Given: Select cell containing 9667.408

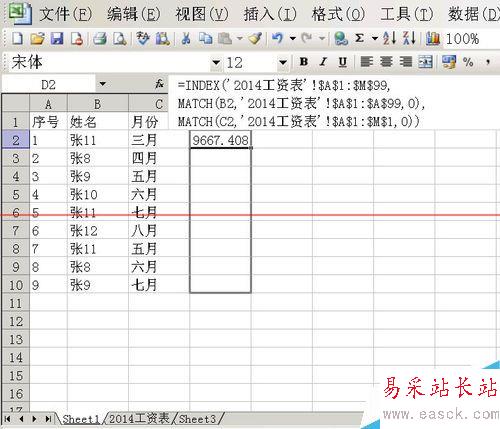Looking at the screenshot, I should point(220,140).
